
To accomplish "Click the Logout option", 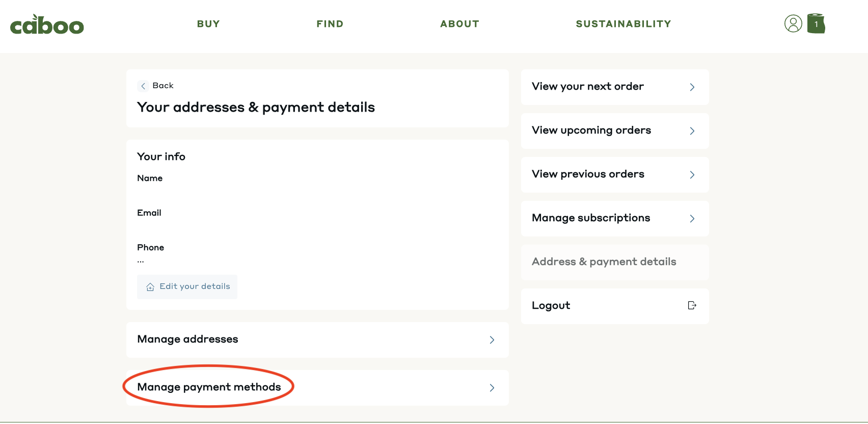I will 615,306.
